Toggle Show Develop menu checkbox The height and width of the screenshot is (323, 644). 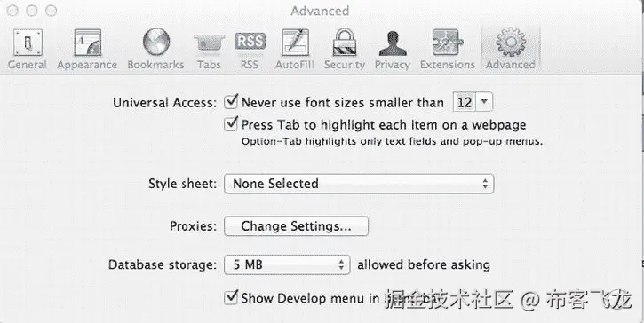pos(231,297)
